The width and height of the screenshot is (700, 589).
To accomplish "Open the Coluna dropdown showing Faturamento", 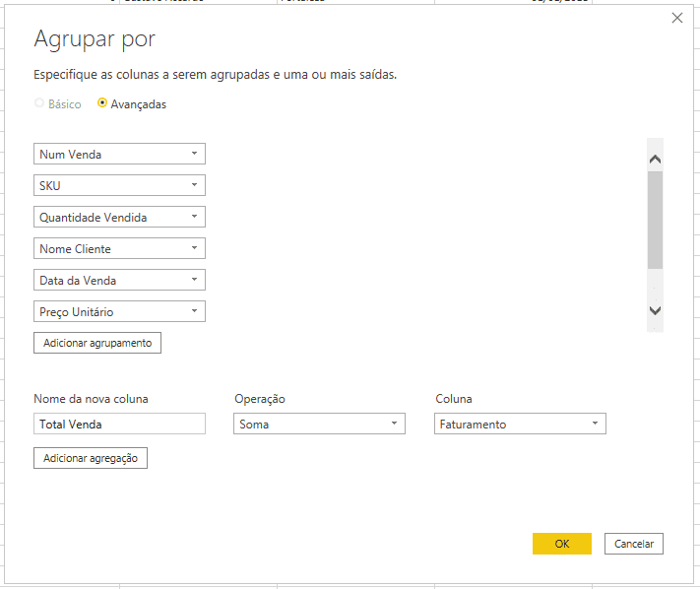I will click(520, 424).
